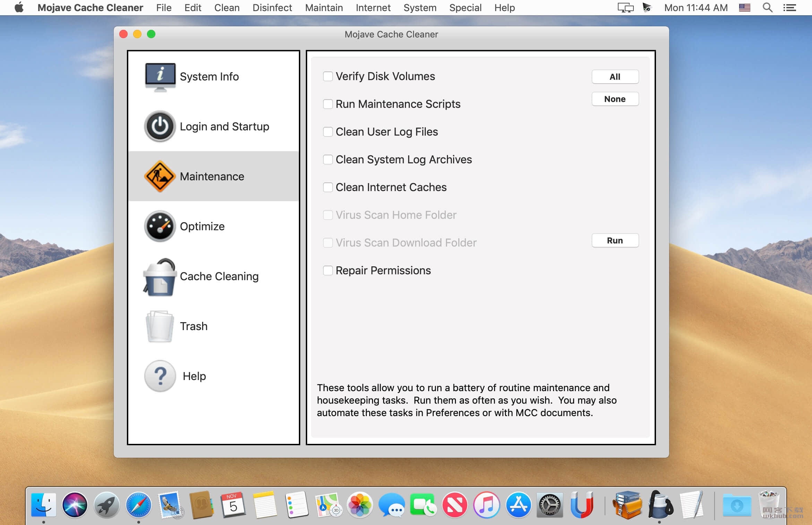Open Downloads folder in the dock
Image resolution: width=812 pixels, height=525 pixels.
737,505
